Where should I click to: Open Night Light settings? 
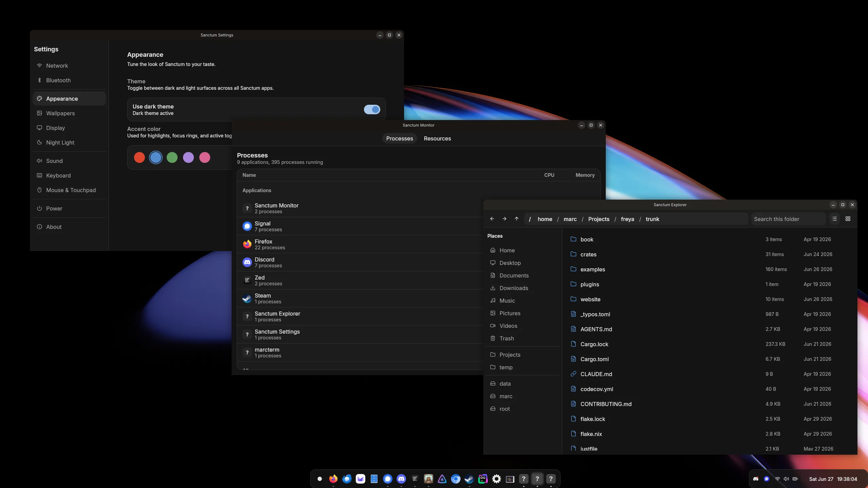pyautogui.click(x=69, y=142)
